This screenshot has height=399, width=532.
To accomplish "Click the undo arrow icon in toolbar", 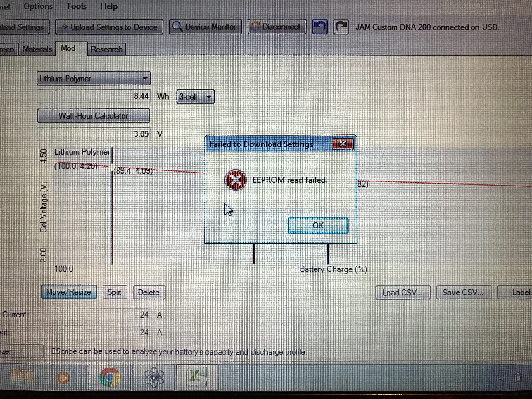I will 320,27.
